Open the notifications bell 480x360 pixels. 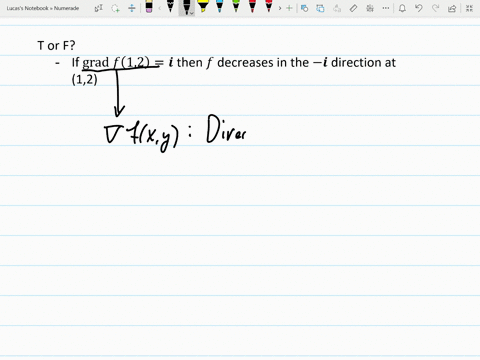point(402,8)
